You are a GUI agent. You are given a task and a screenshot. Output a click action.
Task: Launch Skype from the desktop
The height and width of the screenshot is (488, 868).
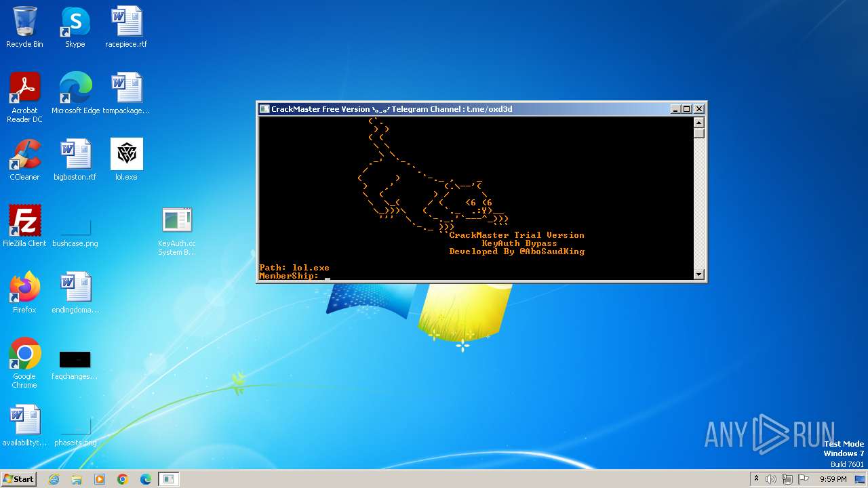[75, 27]
